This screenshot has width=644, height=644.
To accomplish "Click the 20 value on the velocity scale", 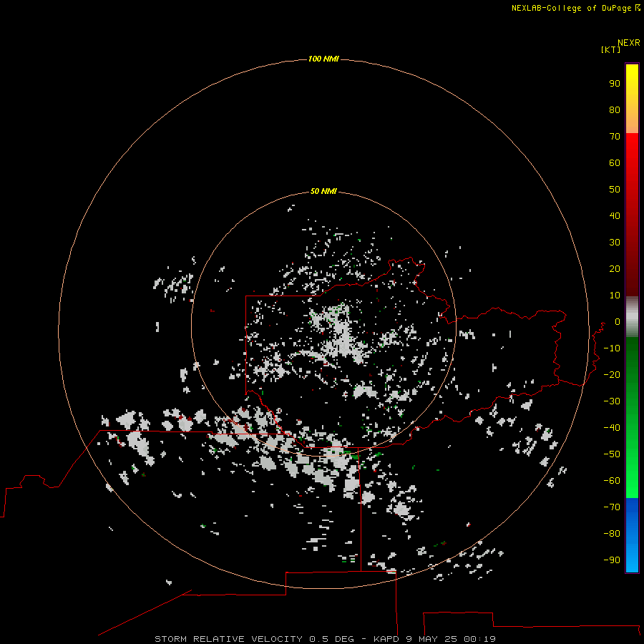I will (615, 269).
